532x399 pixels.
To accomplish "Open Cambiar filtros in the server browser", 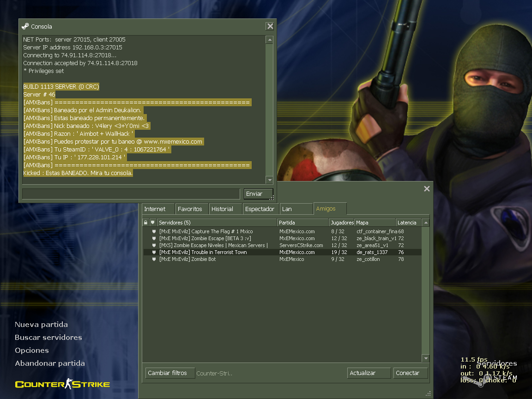I will (170, 373).
